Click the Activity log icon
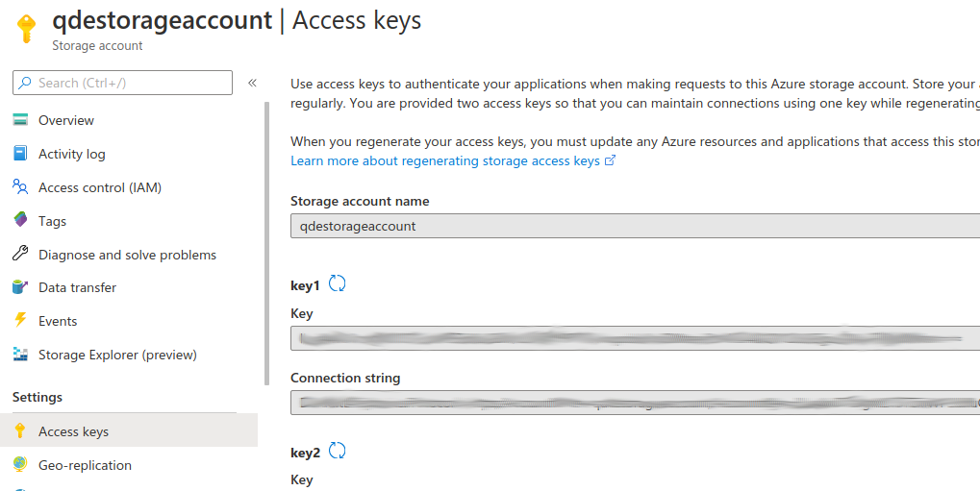This screenshot has height=491, width=980. click(20, 154)
